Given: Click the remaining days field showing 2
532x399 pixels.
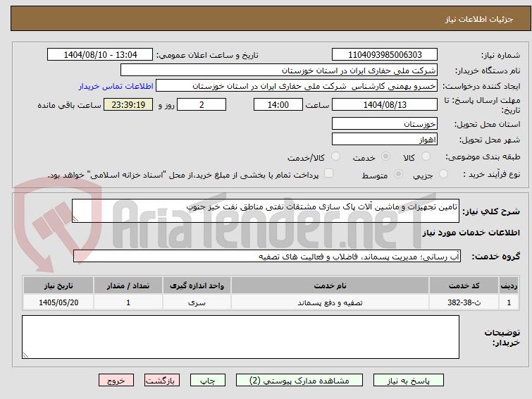Looking at the screenshot, I should tap(202, 104).
